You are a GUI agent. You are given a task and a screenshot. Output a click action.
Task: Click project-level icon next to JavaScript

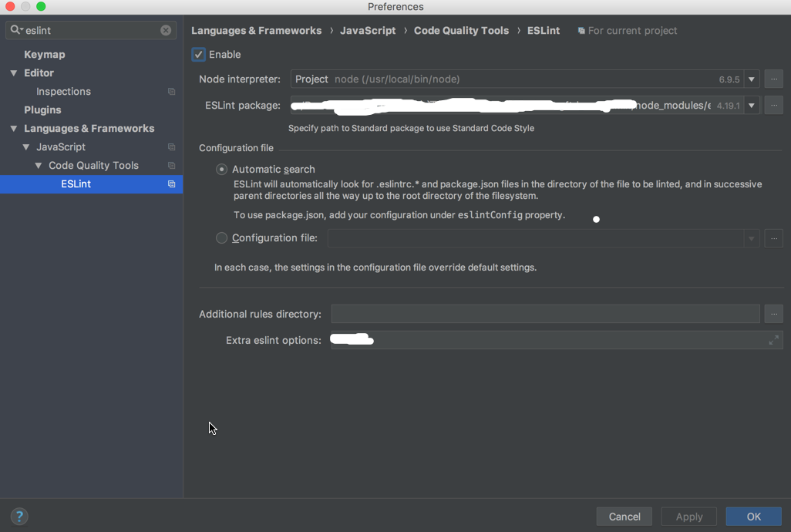click(x=171, y=146)
